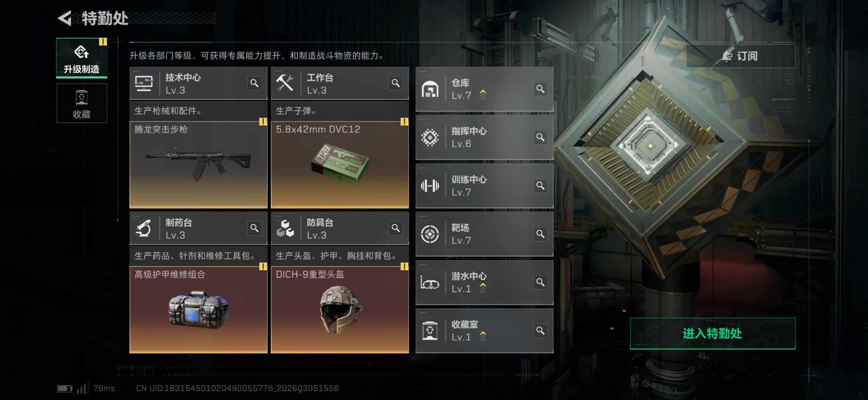Open the 高级护甲维修组合 item card
The width and height of the screenshot is (868, 400).
(198, 310)
